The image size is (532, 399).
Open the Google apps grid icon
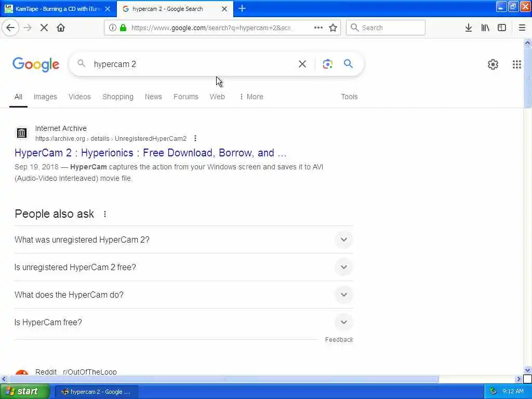[x=516, y=64]
